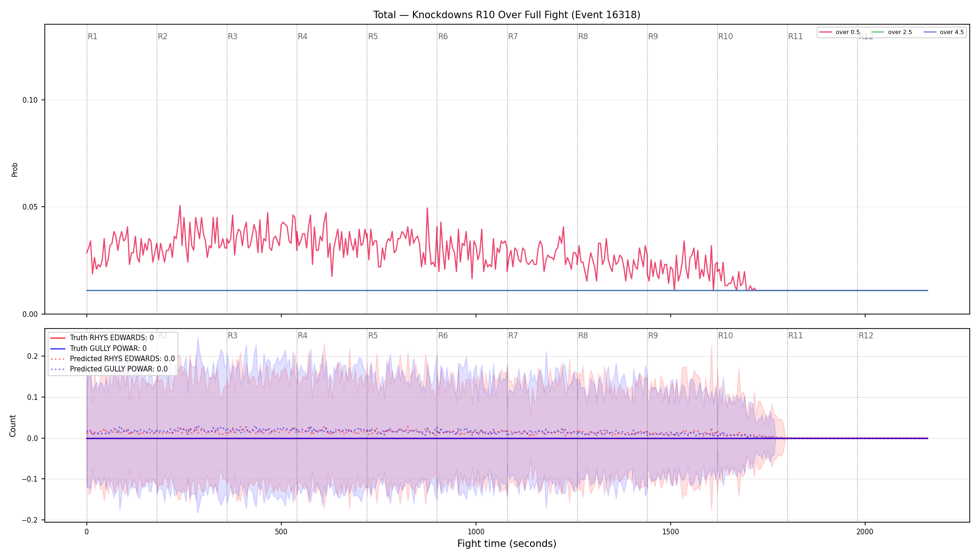Viewport: 980px width, 560px height.
Task: Click the 0.00 tick on the Prob axis
Action: pos(30,315)
